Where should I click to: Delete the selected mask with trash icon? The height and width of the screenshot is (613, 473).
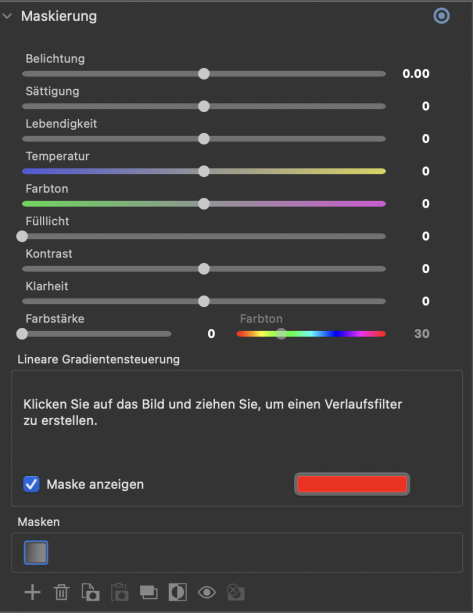point(61,592)
